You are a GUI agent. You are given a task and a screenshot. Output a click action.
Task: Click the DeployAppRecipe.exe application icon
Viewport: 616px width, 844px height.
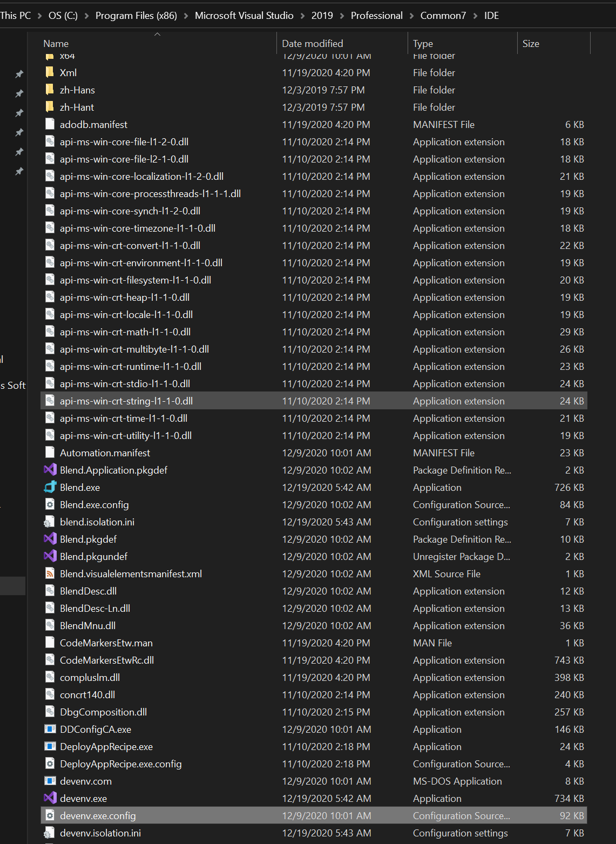(x=50, y=746)
